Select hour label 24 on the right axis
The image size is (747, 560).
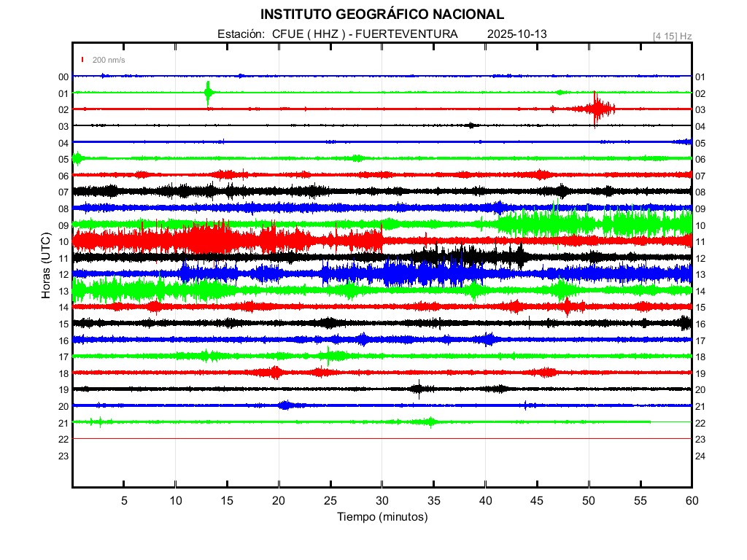(x=700, y=456)
